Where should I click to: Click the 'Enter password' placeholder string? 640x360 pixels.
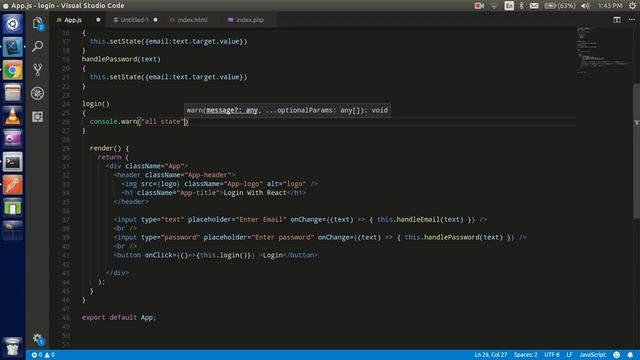click(x=282, y=237)
